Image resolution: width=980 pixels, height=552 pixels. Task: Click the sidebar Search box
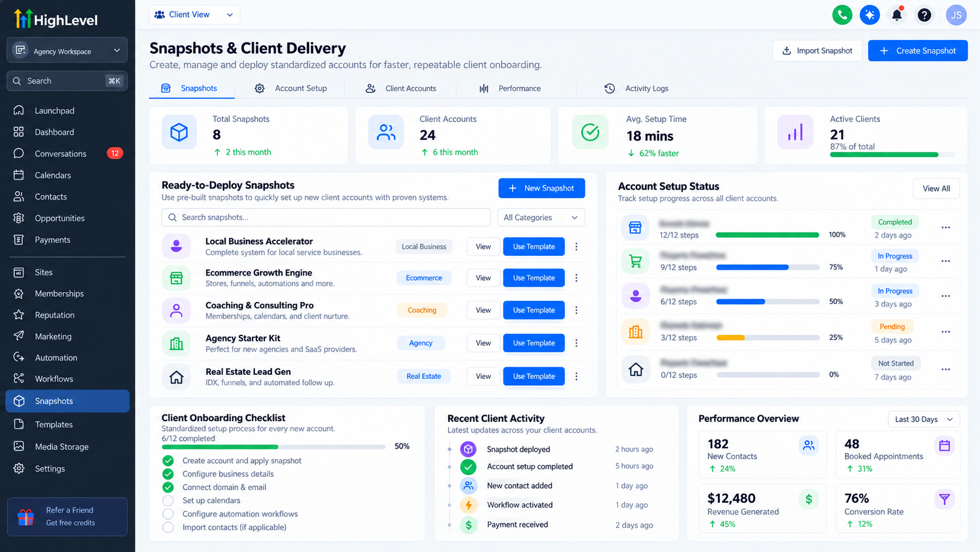point(67,81)
